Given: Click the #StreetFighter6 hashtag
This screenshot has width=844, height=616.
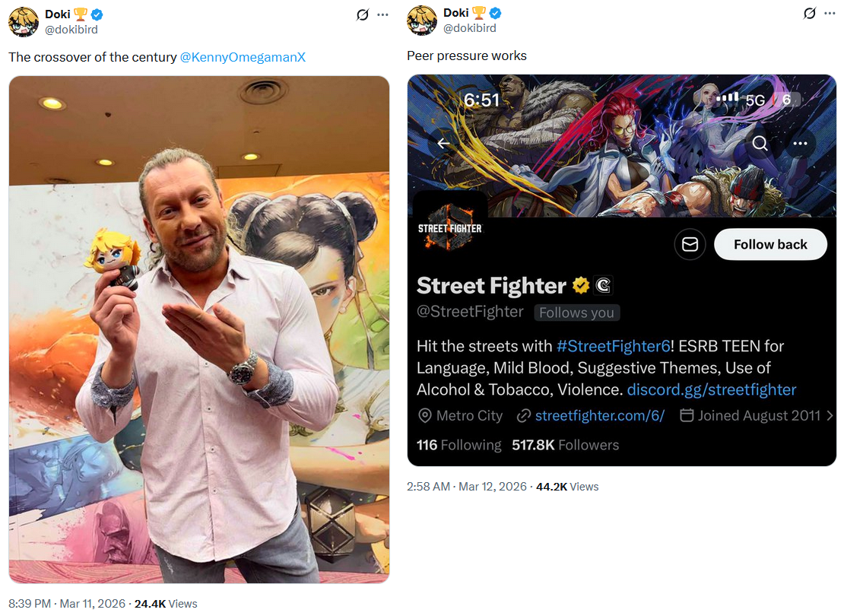Looking at the screenshot, I should (x=613, y=346).
